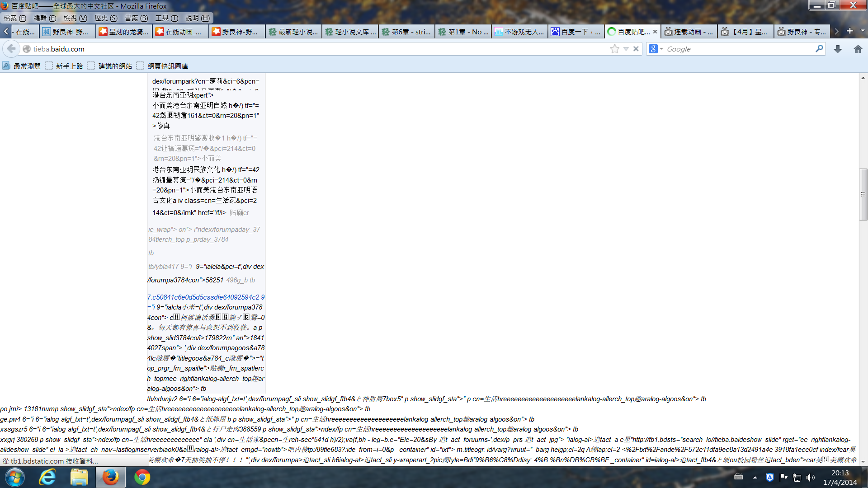This screenshot has width=868, height=488.
Task: Show hidden system tray icons
Action: tap(755, 477)
